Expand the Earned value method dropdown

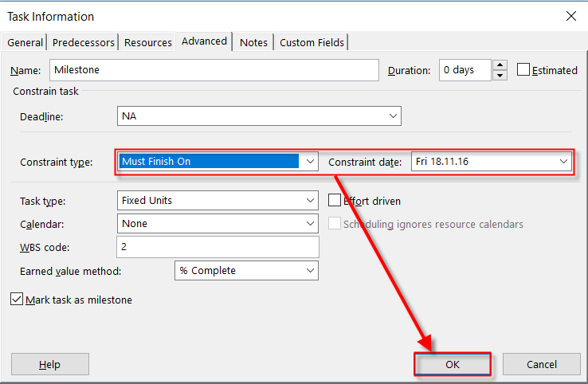click(x=310, y=271)
